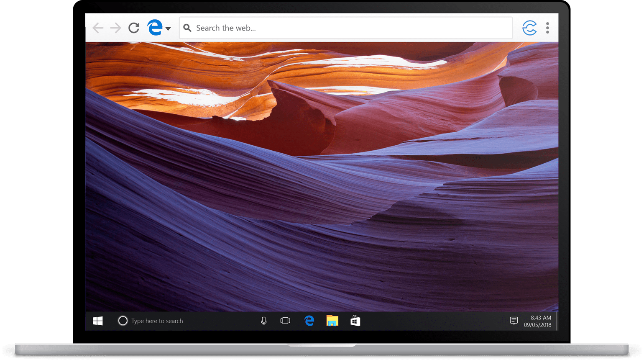Image resolution: width=644 pixels, height=360 pixels.
Task: Click the Cortana circle icon
Action: (x=123, y=321)
